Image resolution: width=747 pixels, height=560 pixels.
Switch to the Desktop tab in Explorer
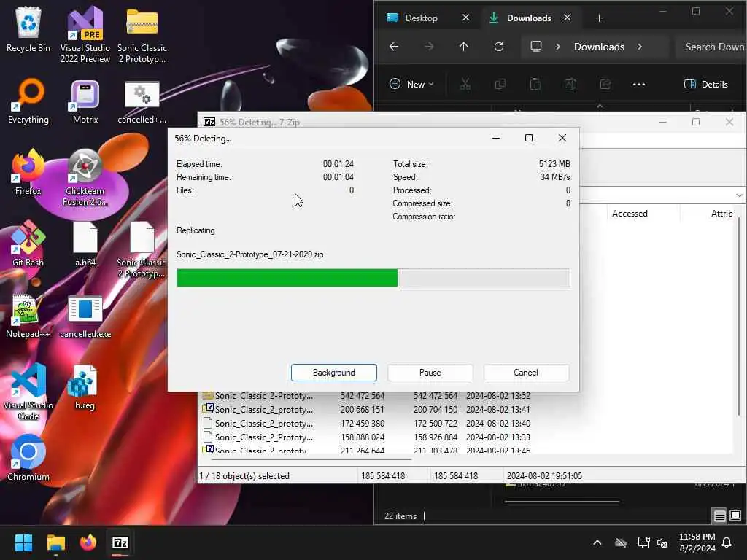[420, 18]
